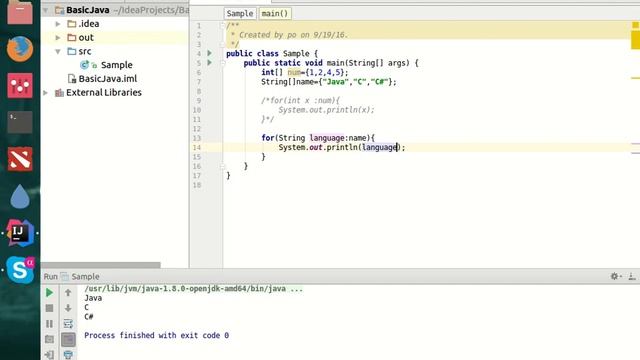This screenshot has width=640, height=360.
Task: Click horizontal scrollbar of project panel
Action: (x=101, y=265)
